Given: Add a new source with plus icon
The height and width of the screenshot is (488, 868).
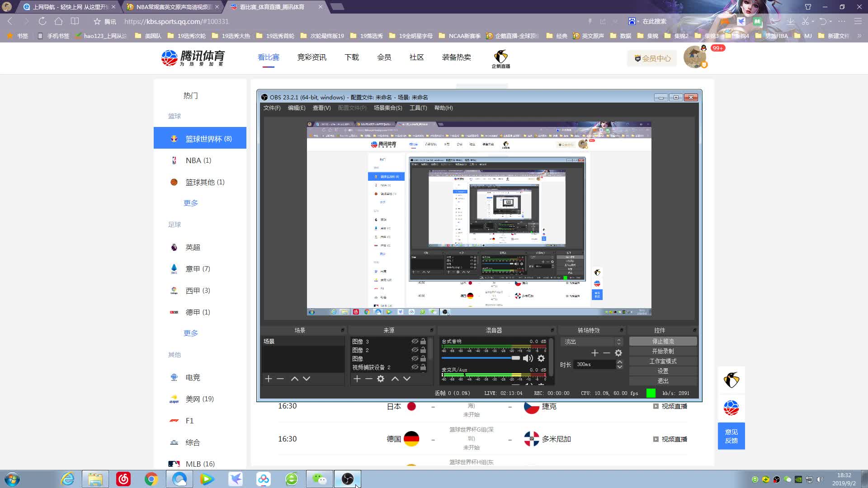Looking at the screenshot, I should click(357, 379).
